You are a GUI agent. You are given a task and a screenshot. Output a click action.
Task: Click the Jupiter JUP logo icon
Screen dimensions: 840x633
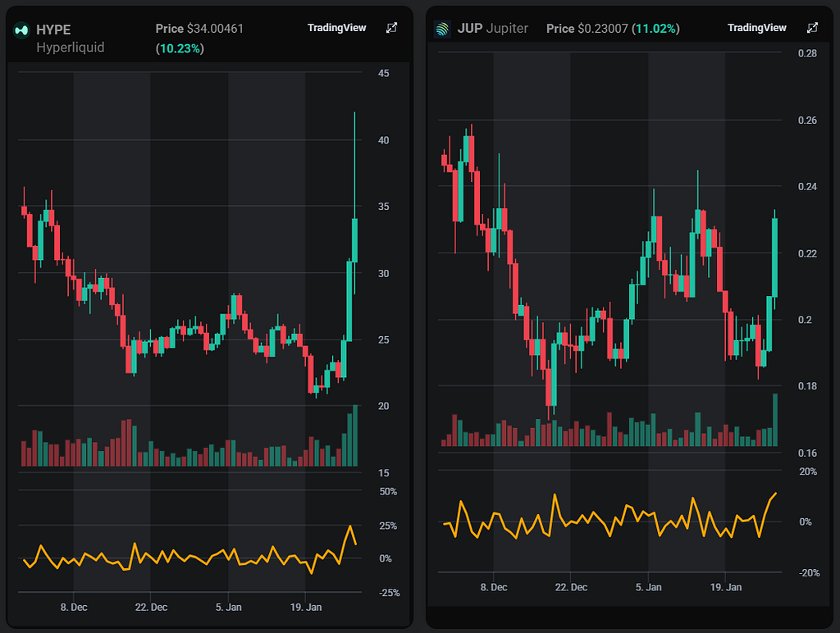(x=442, y=30)
